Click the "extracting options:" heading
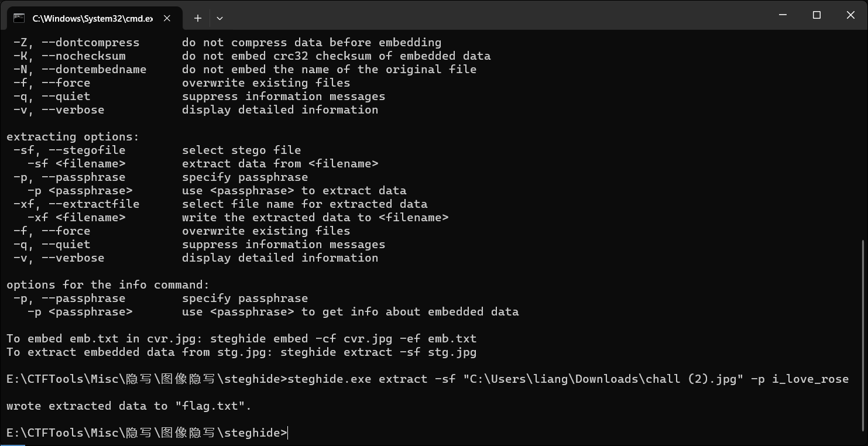This screenshot has width=868, height=446. click(x=73, y=137)
